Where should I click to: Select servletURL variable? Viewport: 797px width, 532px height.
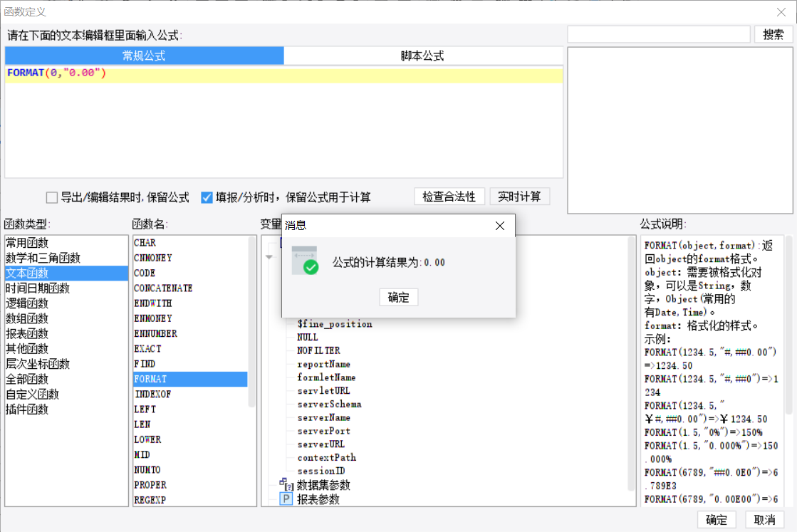point(324,391)
